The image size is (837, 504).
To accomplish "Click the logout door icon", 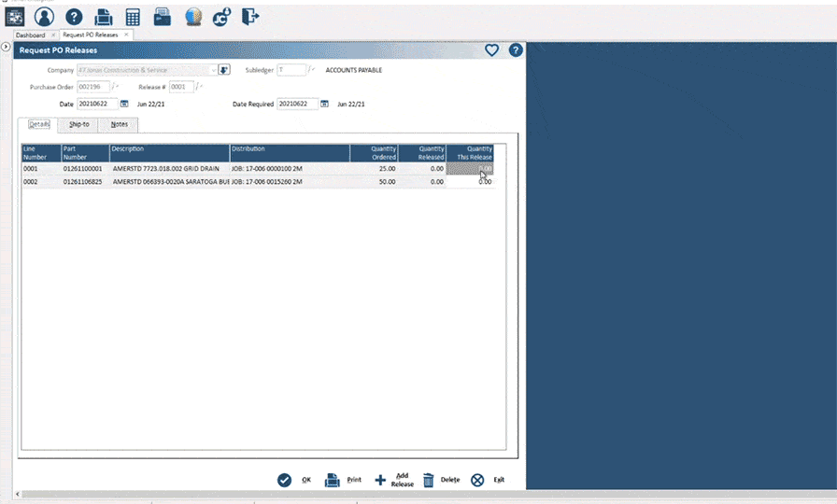I will point(249,17).
